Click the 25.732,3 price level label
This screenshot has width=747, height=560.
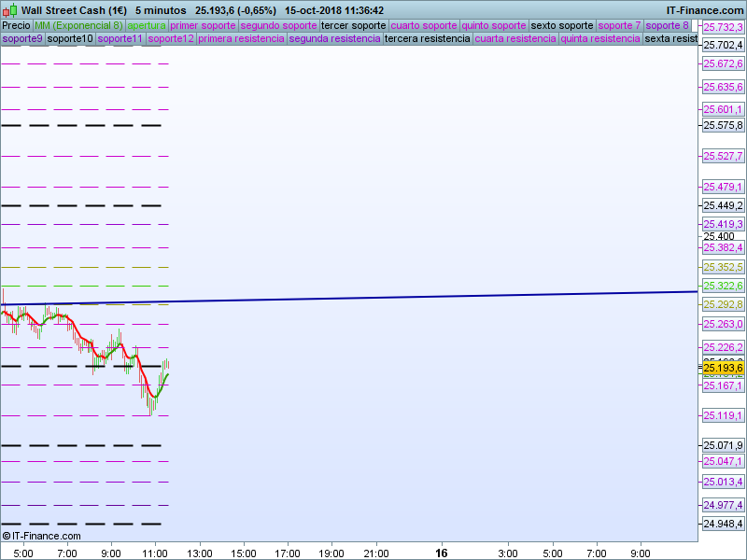723,28
